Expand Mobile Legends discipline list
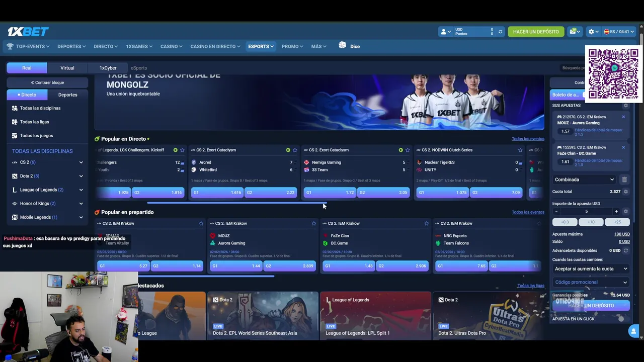The height and width of the screenshot is (362, 644). click(x=81, y=217)
